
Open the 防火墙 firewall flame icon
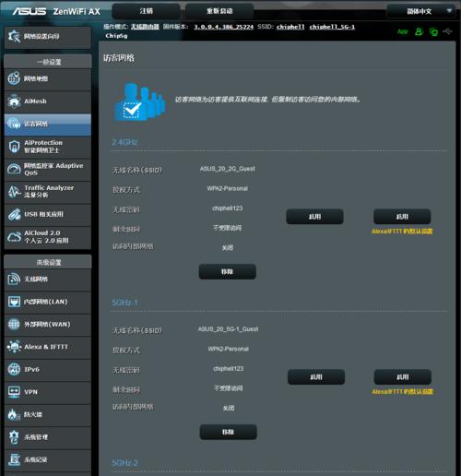14,414
